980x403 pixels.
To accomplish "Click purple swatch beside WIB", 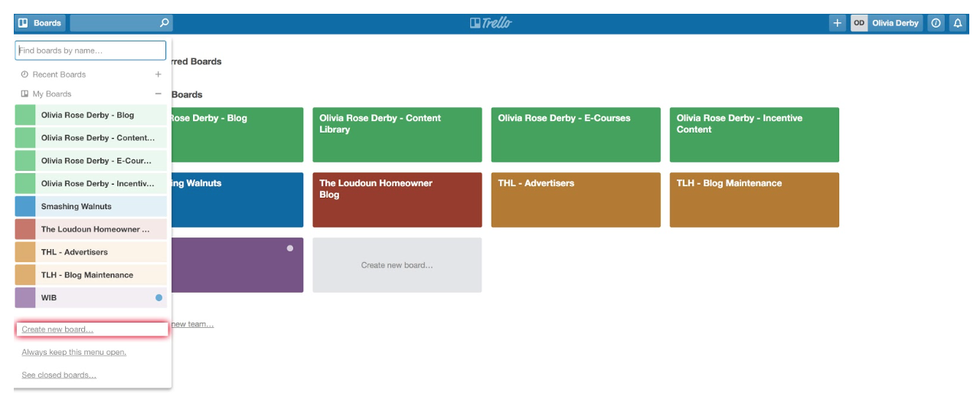I will click(25, 297).
